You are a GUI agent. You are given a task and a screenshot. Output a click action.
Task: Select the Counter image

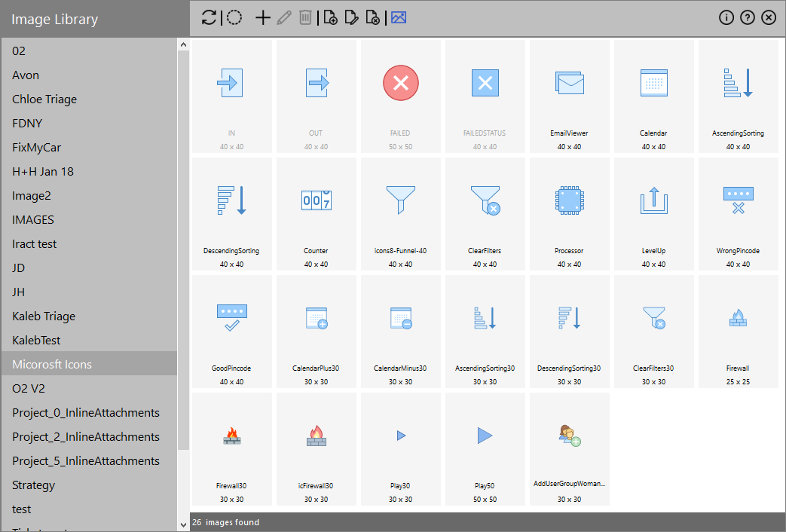tap(317, 214)
